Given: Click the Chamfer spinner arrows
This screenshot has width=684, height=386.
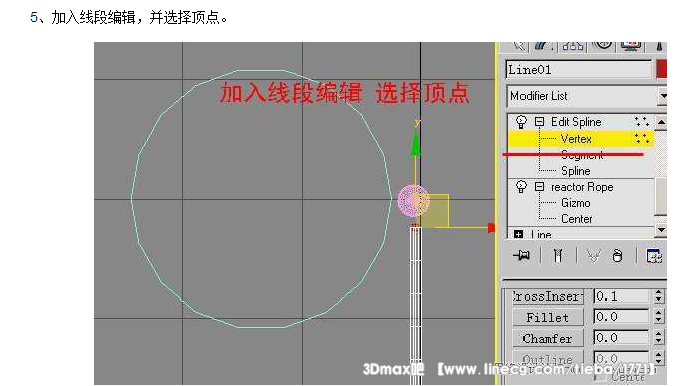Looking at the screenshot, I should (x=659, y=338).
